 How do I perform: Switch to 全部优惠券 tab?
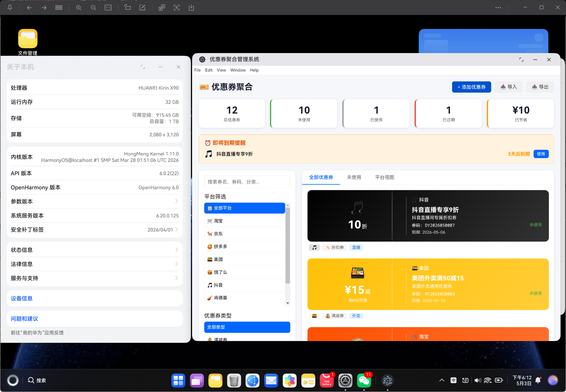click(321, 177)
